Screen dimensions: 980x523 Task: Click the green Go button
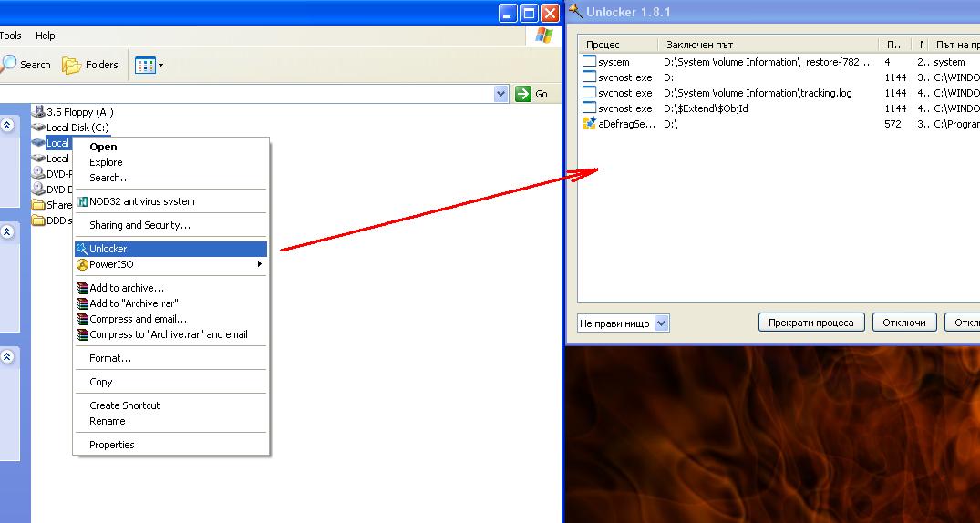coord(531,94)
